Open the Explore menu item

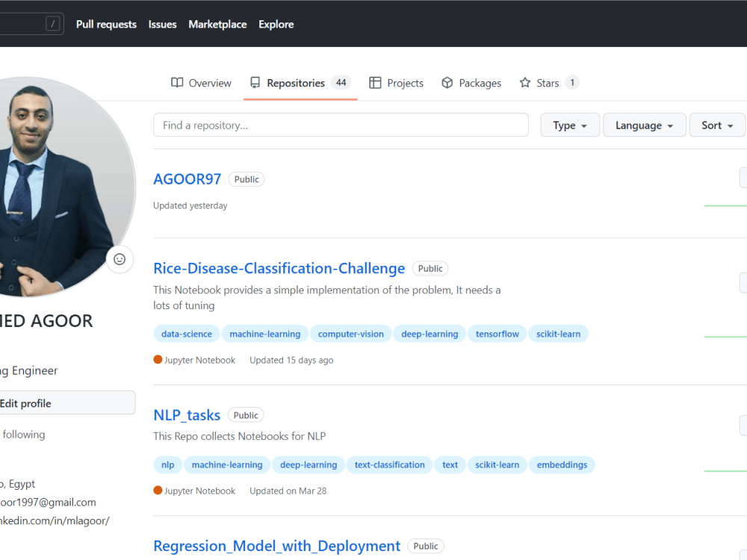point(276,24)
